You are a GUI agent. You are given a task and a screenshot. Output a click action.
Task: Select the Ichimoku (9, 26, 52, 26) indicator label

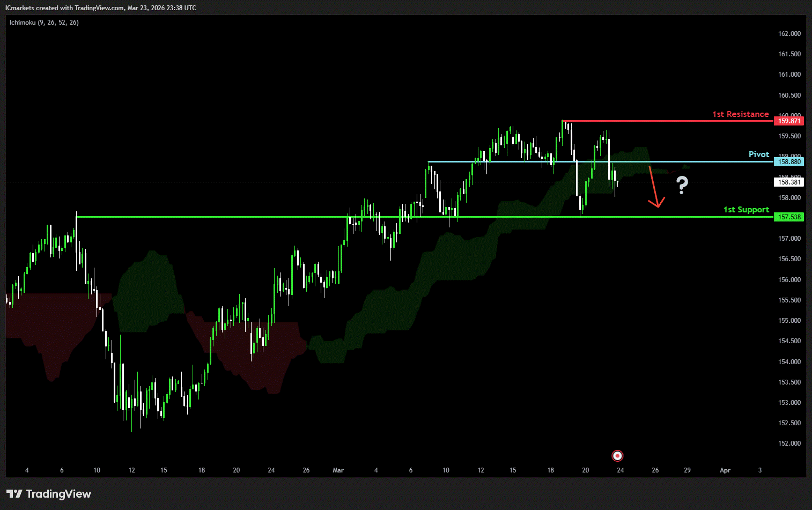(x=44, y=23)
